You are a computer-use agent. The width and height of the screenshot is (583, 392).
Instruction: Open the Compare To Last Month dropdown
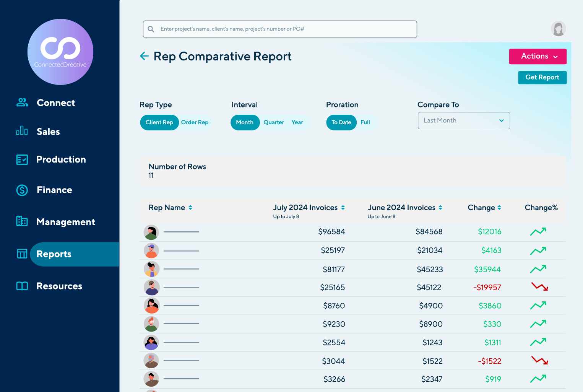[464, 120]
